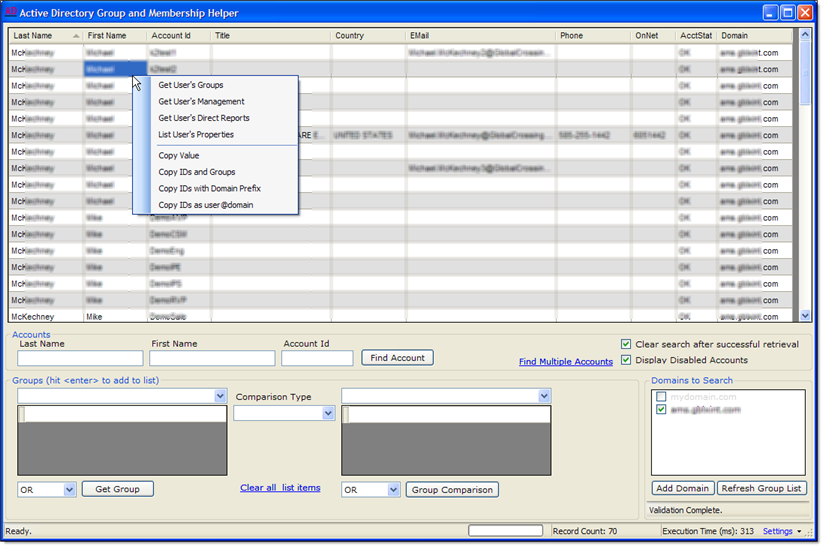Image resolution: width=822 pixels, height=546 pixels.
Task: Focus the First Name search field
Action: pos(212,358)
